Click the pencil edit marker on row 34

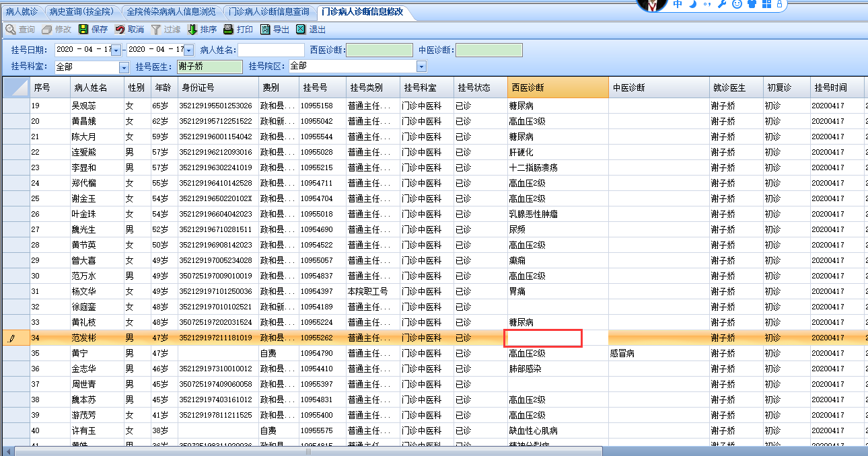[x=11, y=338]
